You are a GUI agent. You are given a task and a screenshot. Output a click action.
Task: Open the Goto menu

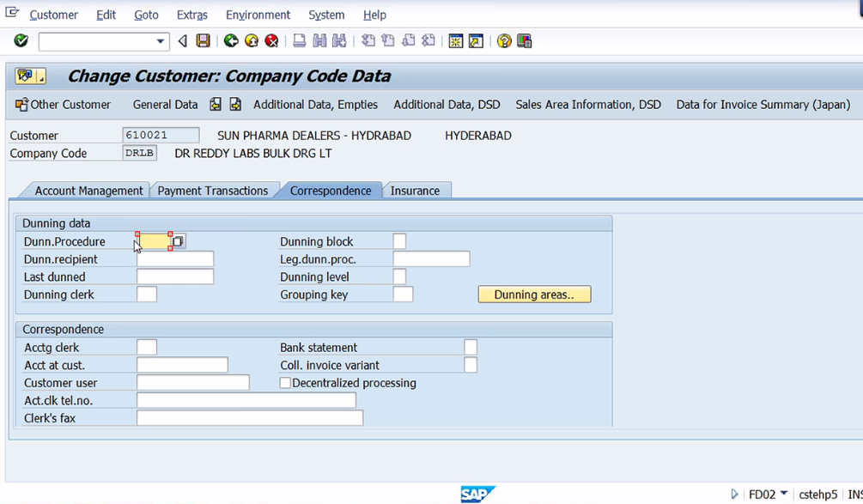tap(146, 15)
